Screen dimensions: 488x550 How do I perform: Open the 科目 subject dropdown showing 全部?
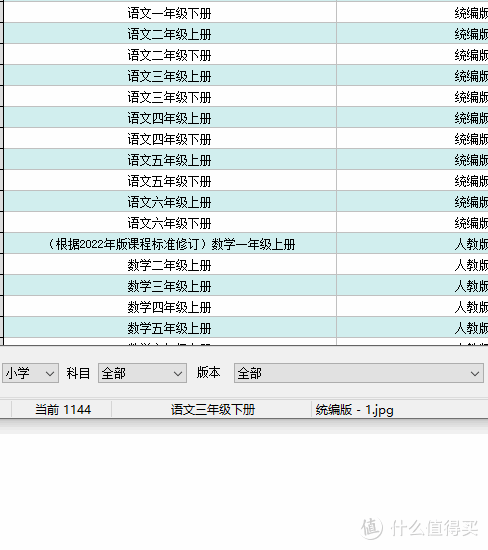coord(142,373)
